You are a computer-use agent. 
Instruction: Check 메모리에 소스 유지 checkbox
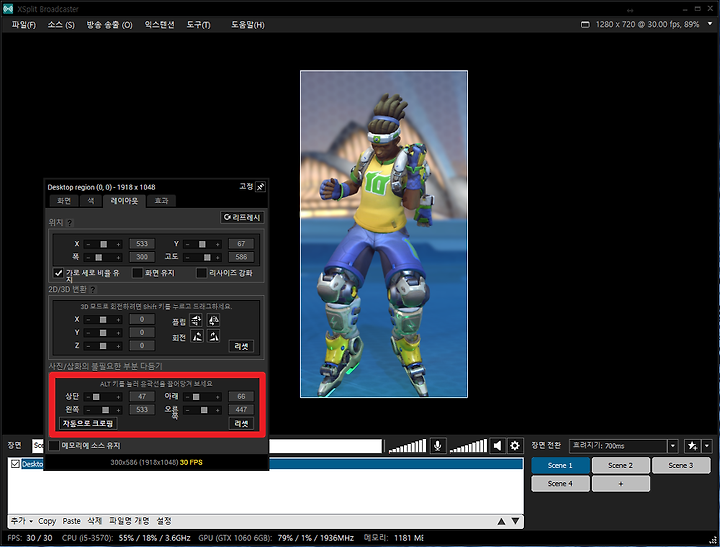point(54,445)
